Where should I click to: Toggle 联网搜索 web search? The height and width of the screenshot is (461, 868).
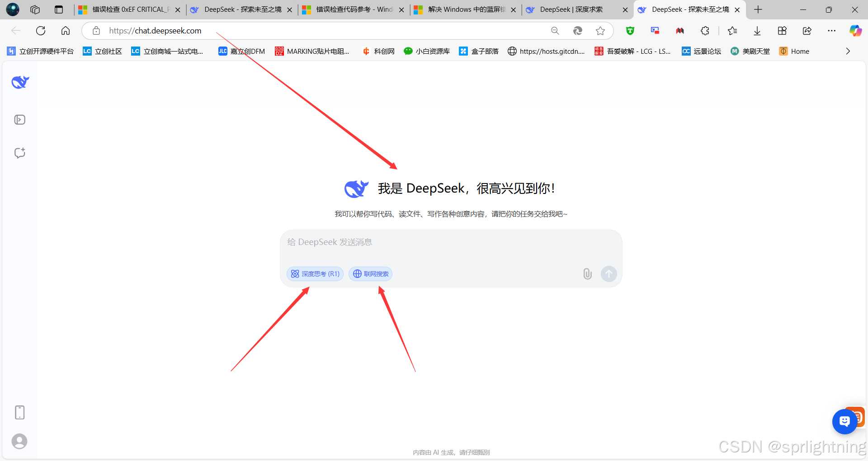coord(371,274)
